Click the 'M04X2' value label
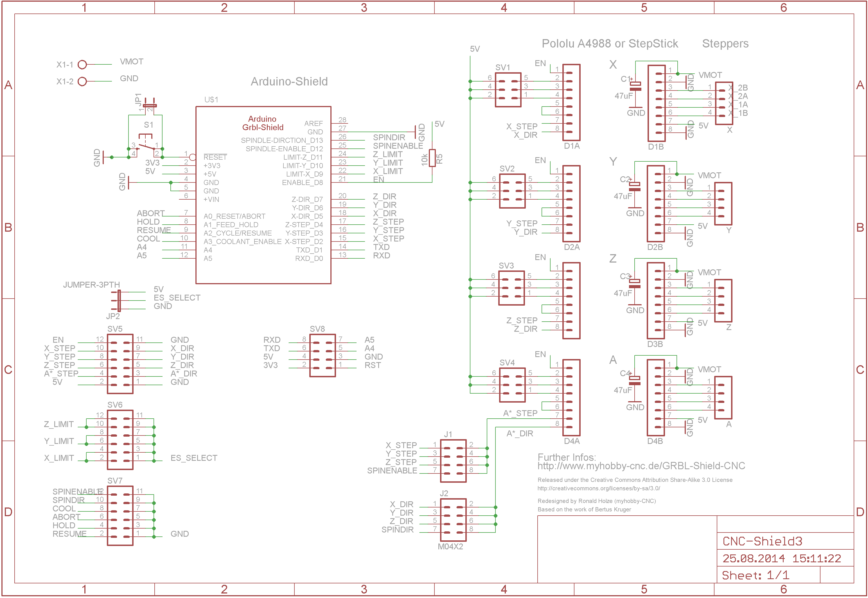Image resolution: width=868 pixels, height=598 pixels. click(450, 547)
